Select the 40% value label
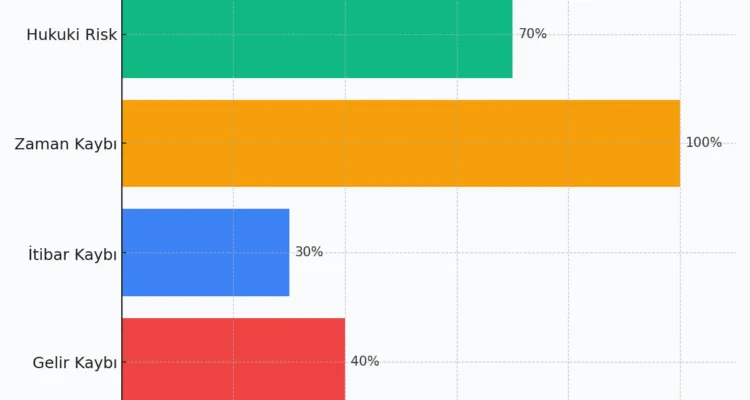The height and width of the screenshot is (400, 750). (x=364, y=361)
